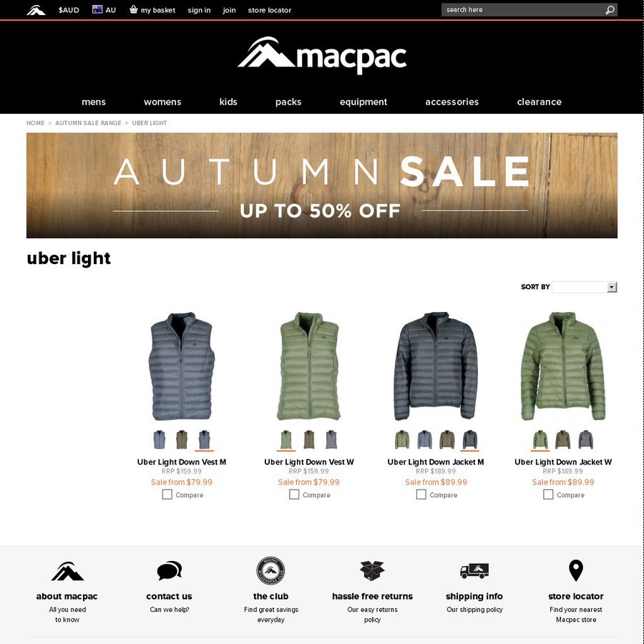This screenshot has height=644, width=644.
Task: Select olive color swatch under Vest M
Action: pos(182,440)
